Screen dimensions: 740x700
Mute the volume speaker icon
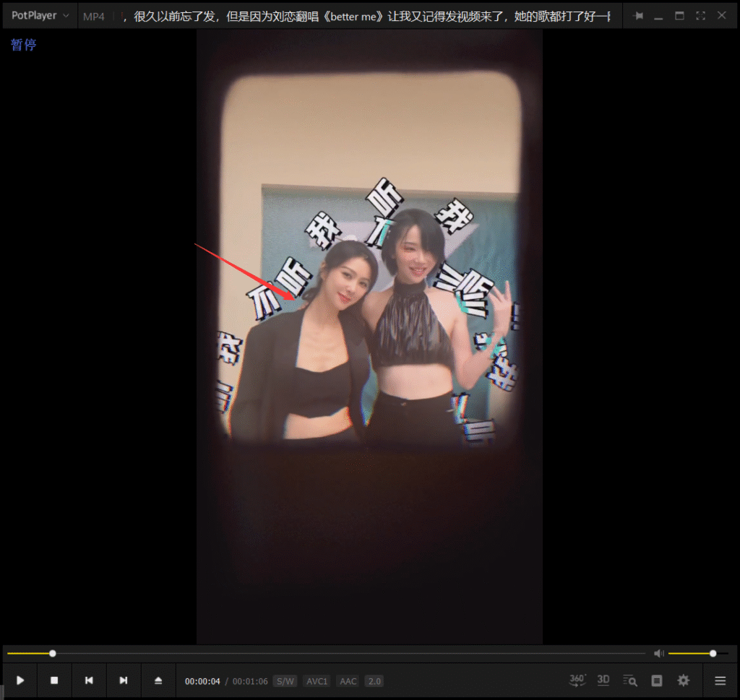click(x=658, y=653)
